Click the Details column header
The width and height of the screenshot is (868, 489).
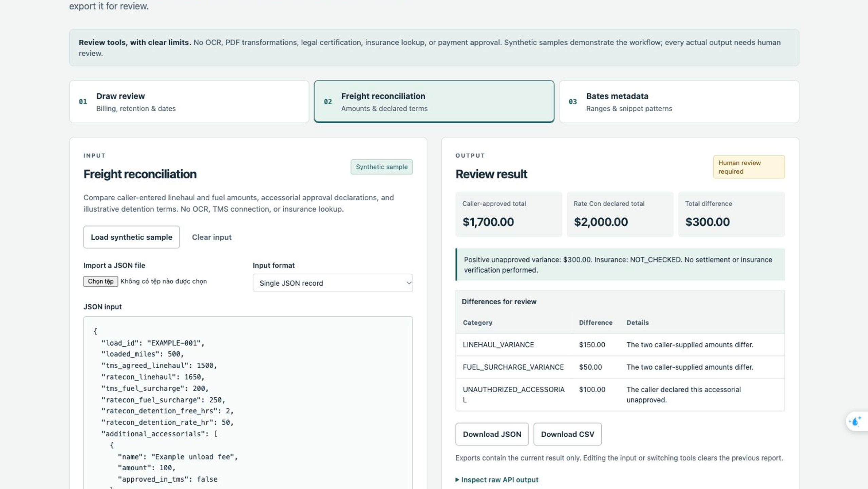pyautogui.click(x=637, y=323)
